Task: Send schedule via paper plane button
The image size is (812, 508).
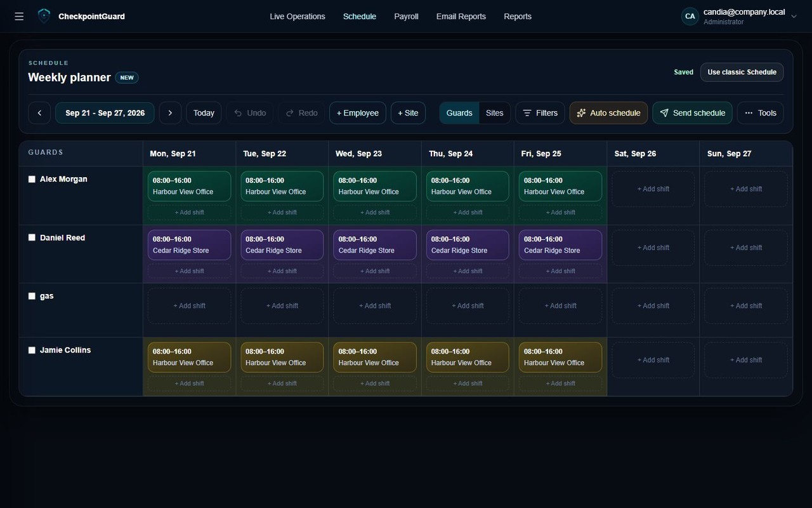Action: [x=692, y=113]
